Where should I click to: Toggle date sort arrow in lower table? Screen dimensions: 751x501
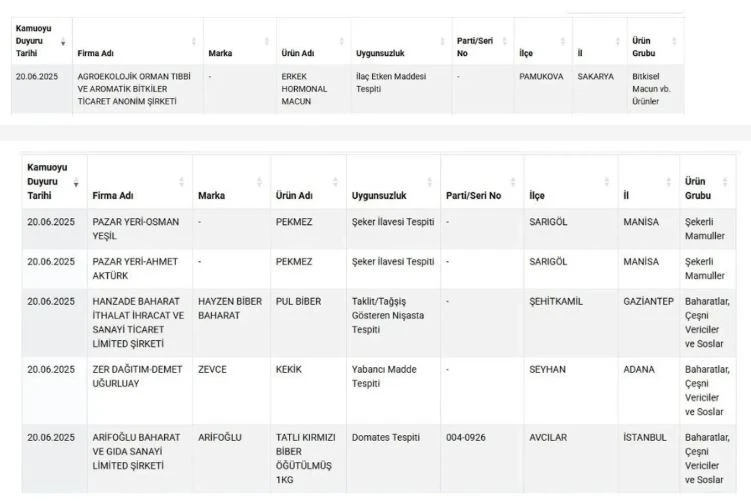click(x=76, y=183)
